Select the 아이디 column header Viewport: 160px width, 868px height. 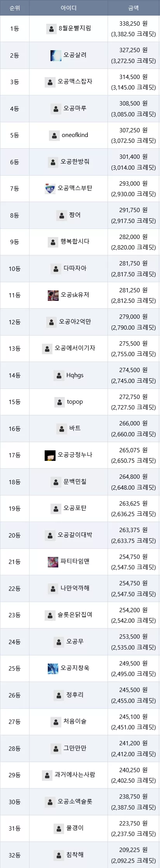(69, 8)
